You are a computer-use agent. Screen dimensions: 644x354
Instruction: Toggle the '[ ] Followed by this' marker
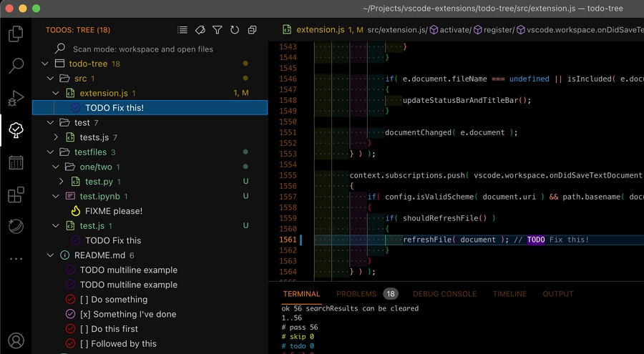[70, 344]
